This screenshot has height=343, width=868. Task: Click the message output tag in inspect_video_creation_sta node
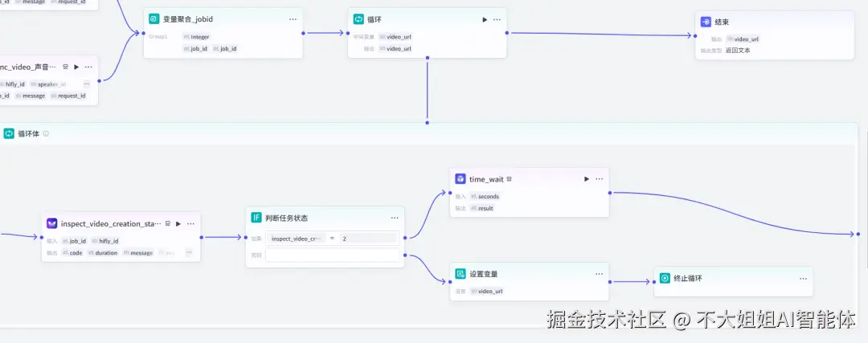pos(138,252)
